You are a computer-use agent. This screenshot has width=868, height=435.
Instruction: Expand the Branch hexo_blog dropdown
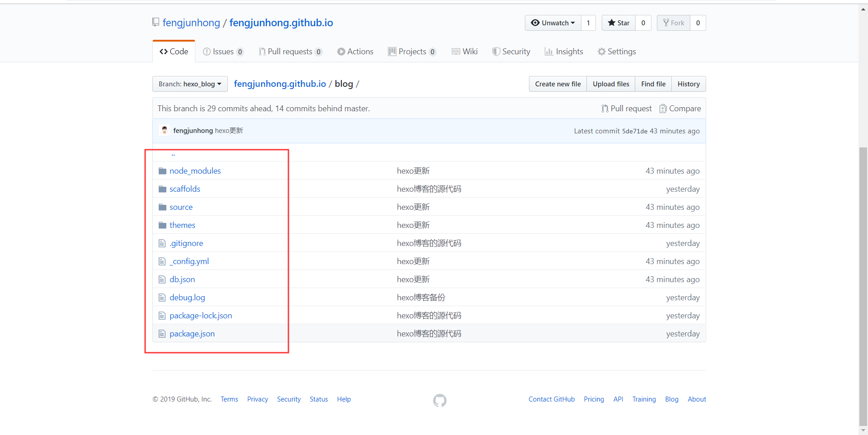coord(190,84)
